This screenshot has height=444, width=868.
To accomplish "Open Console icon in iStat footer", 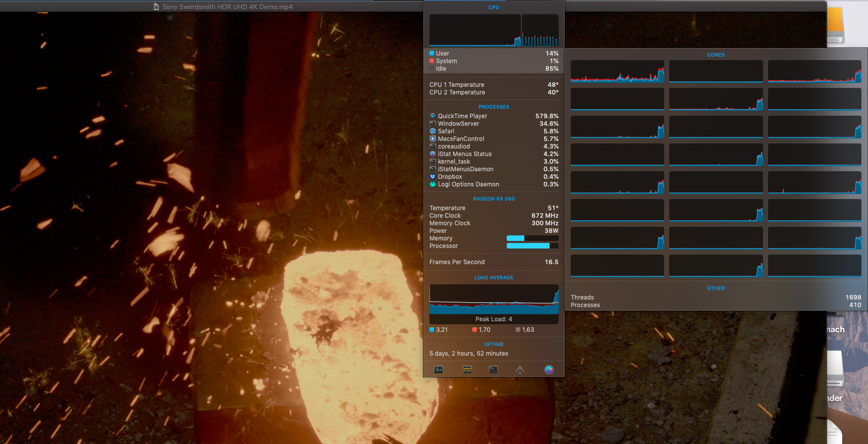I will [x=467, y=370].
